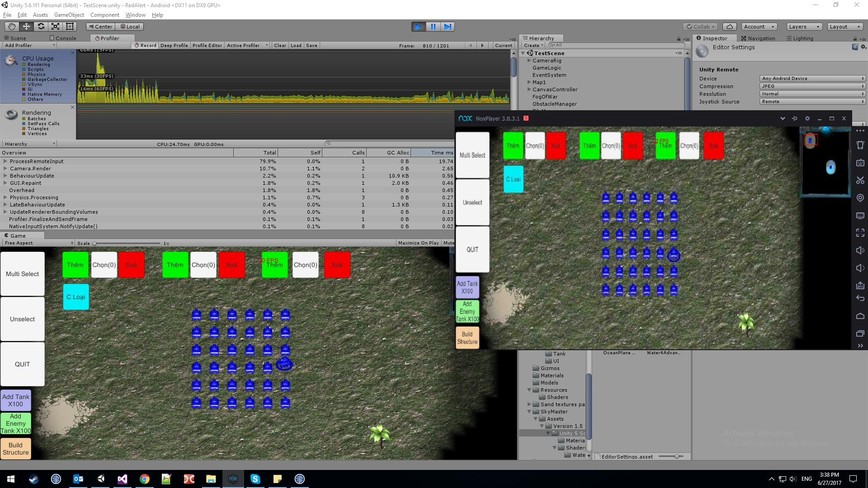Open Device dropdown Any Android Device

812,79
